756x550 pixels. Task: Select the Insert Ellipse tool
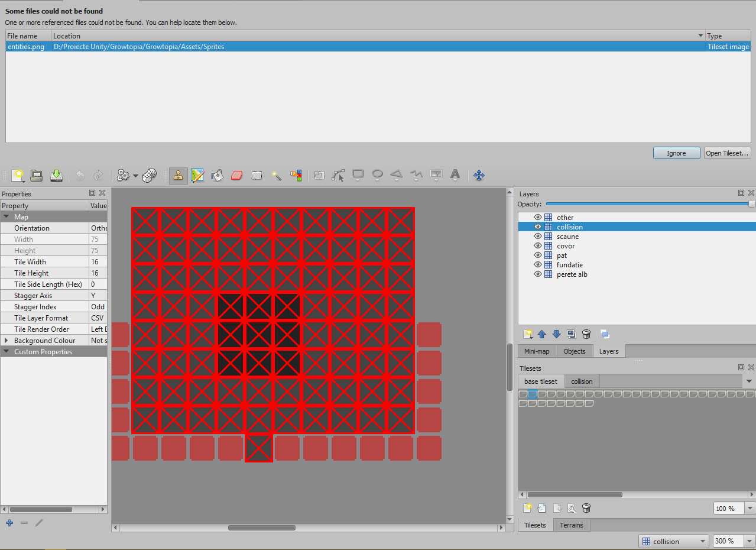377,175
